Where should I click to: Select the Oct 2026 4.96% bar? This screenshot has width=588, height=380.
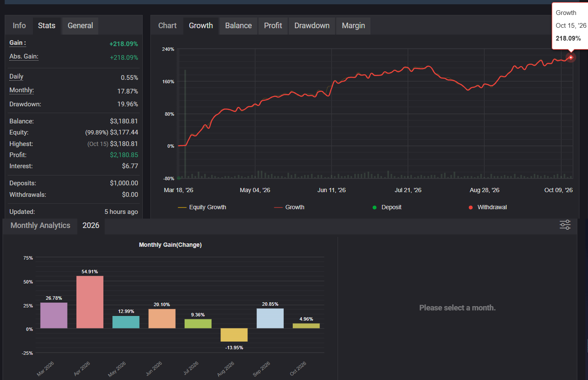pyautogui.click(x=306, y=326)
